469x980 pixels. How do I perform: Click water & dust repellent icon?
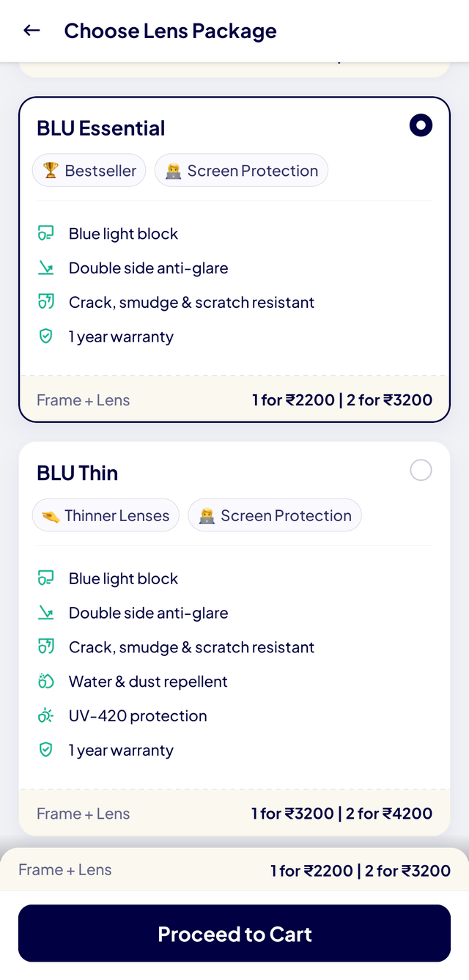point(45,682)
